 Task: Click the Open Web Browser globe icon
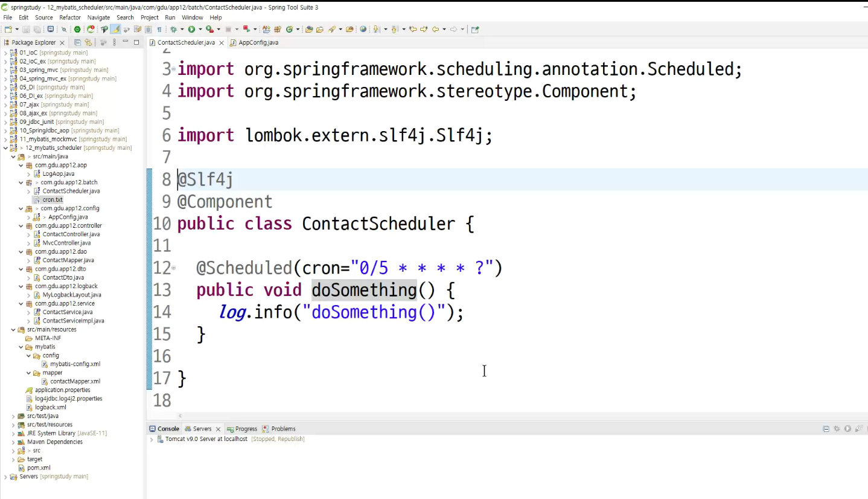pos(363,29)
